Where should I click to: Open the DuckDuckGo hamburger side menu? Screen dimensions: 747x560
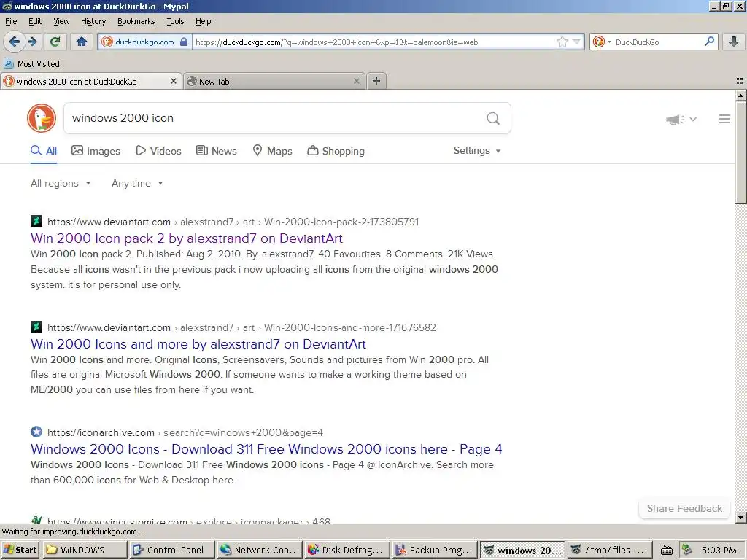pos(724,119)
